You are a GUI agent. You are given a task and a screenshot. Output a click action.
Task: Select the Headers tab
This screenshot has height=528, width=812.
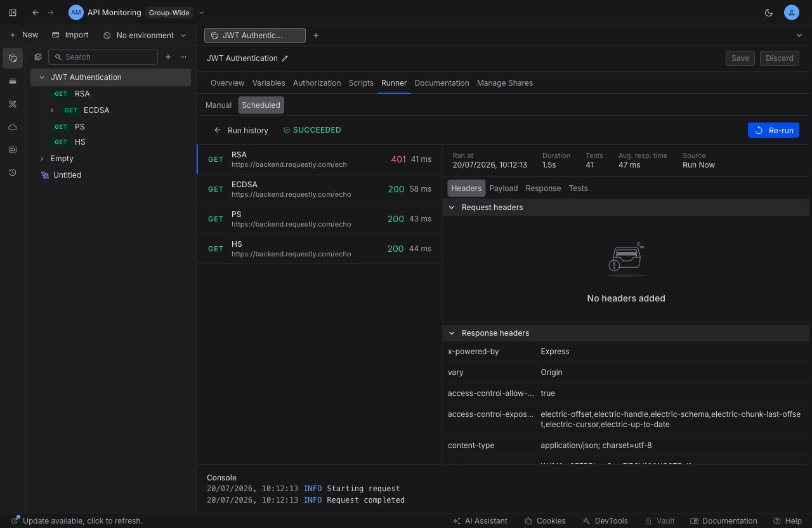click(466, 188)
